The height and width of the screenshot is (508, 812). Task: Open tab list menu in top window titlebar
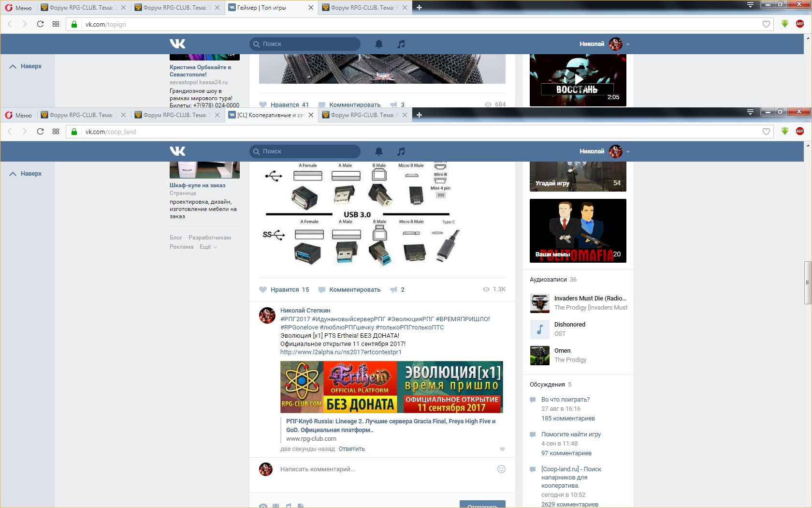[x=750, y=4]
